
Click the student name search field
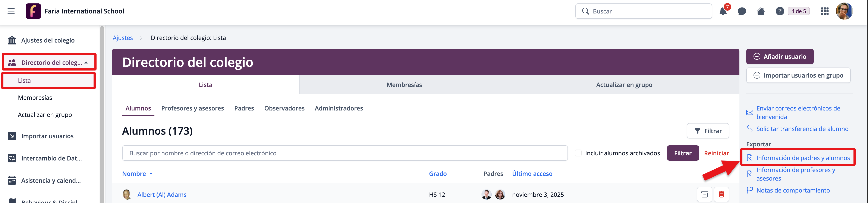[344, 153]
